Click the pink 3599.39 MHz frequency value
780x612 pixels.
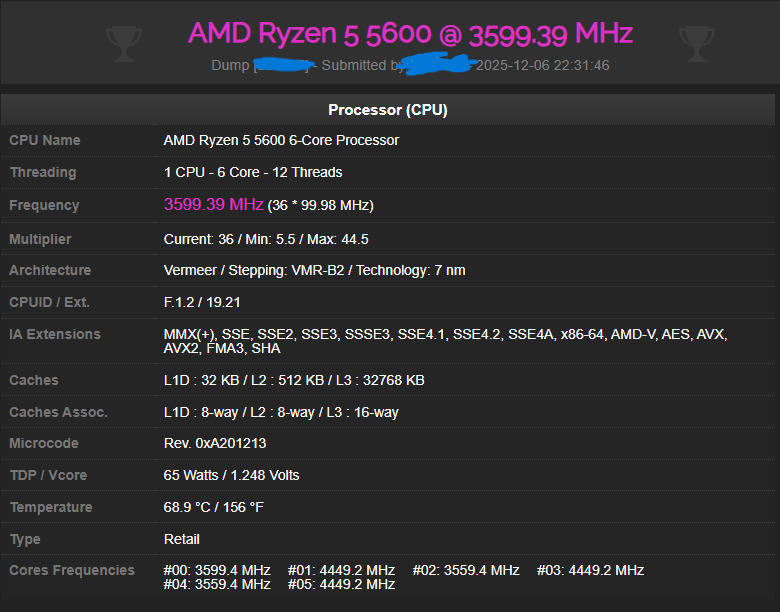(213, 204)
